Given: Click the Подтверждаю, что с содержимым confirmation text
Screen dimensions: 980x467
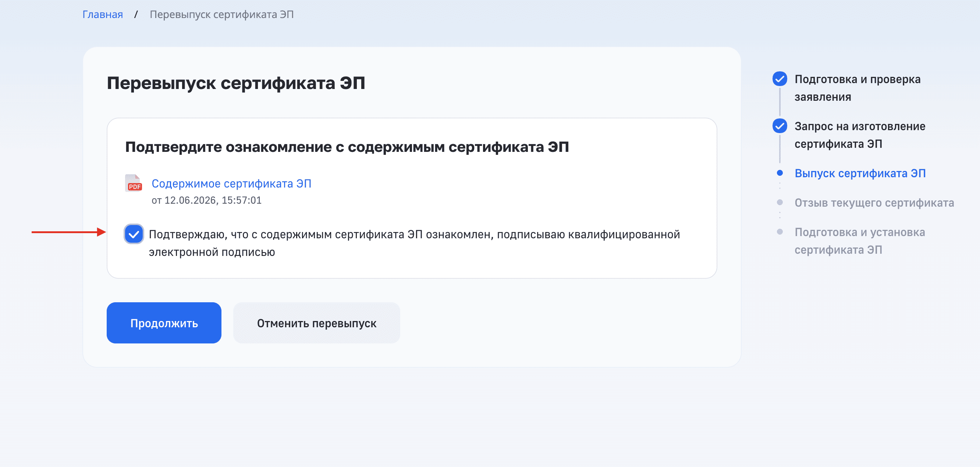Looking at the screenshot, I should 414,243.
